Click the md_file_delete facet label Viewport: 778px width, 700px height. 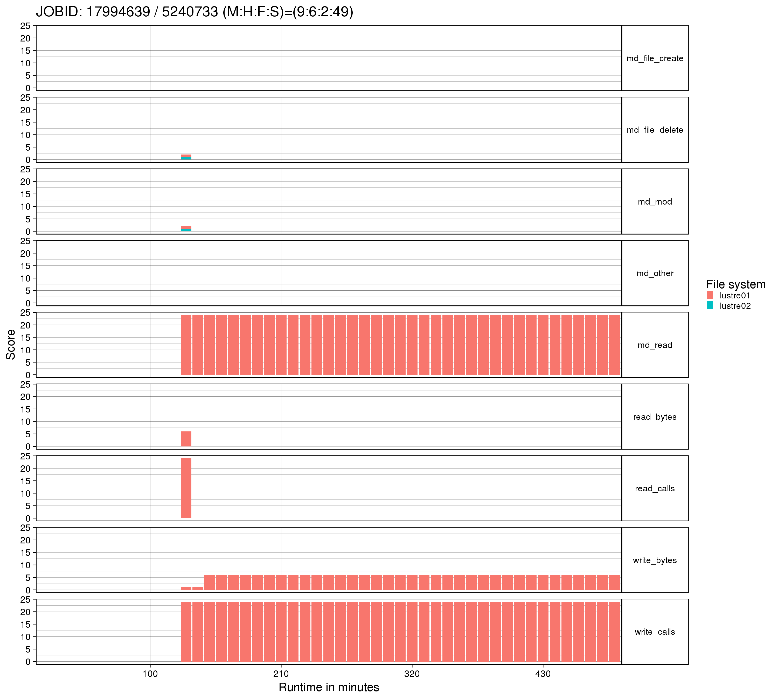[x=655, y=130]
